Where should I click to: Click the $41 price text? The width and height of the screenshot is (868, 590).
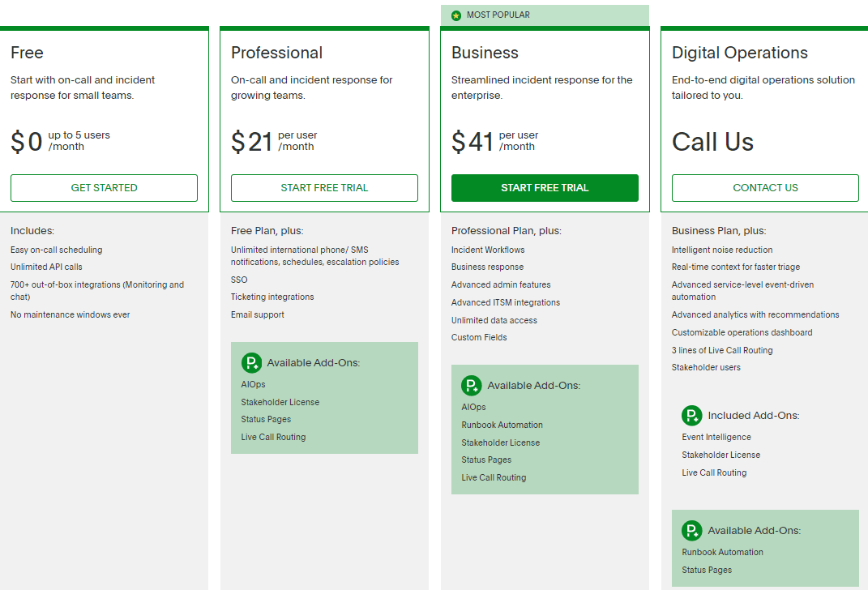(472, 142)
